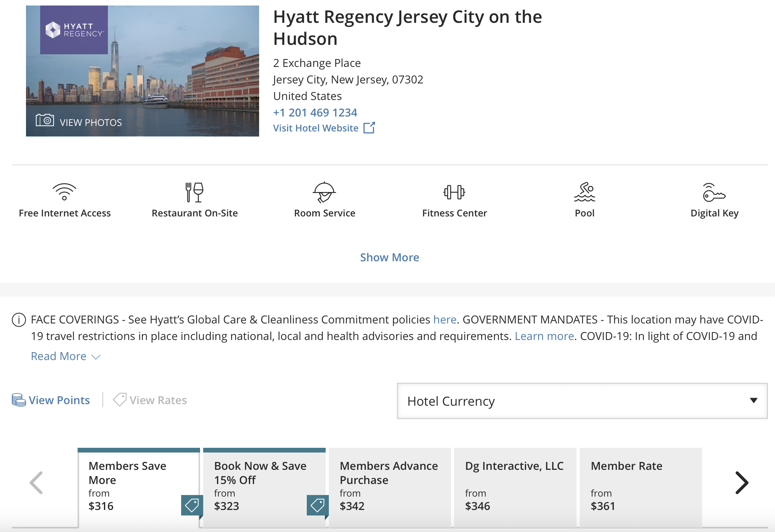Click the Hyatt Regency logo badge
Screen dimensions: 775x532
coord(74,30)
